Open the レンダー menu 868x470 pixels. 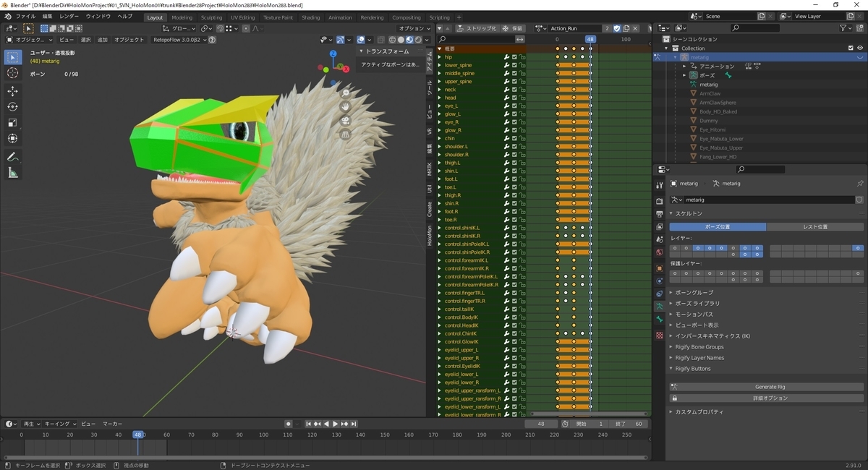point(69,17)
